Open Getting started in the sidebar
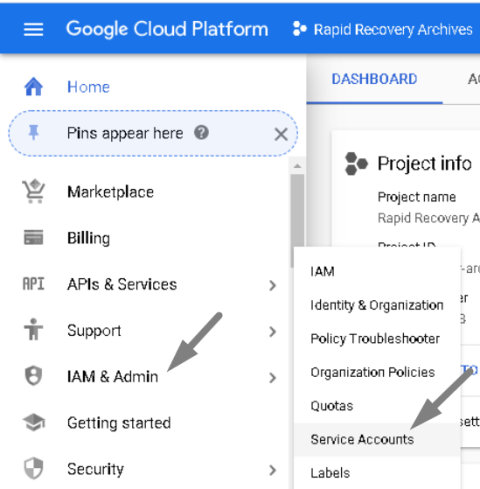Image resolution: width=480 pixels, height=489 pixels. [119, 423]
